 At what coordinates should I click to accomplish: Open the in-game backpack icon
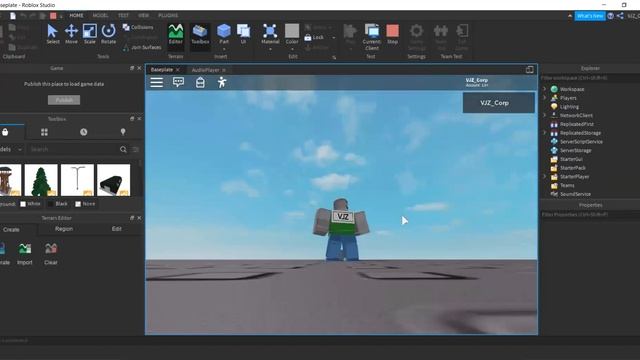pyautogui.click(x=200, y=82)
